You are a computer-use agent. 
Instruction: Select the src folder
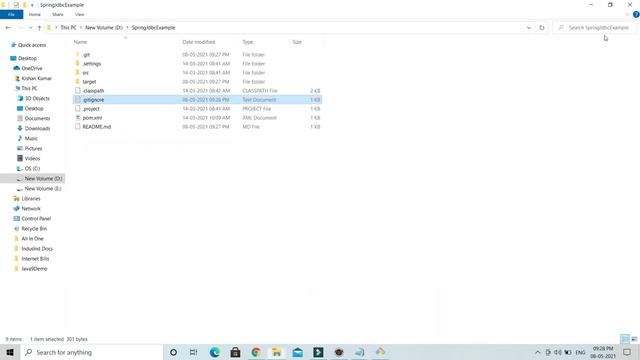(197, 73)
